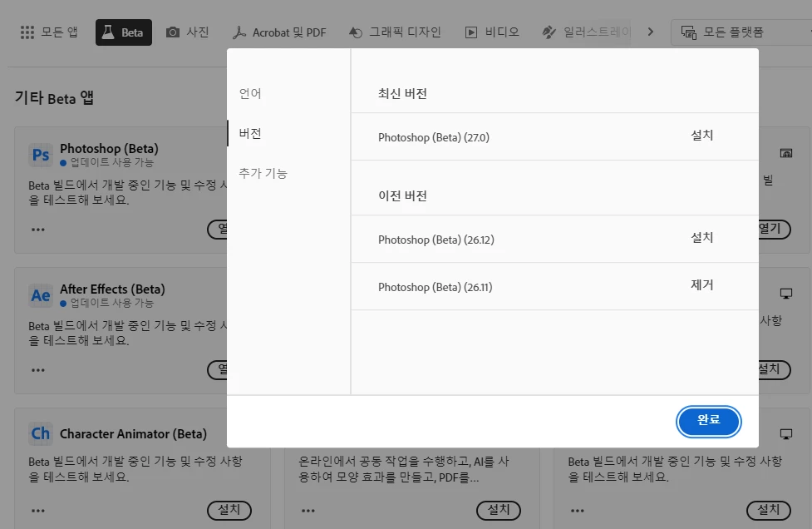Click the graphic design shapes icon
Screen dimensions: 812x529
(356, 32)
